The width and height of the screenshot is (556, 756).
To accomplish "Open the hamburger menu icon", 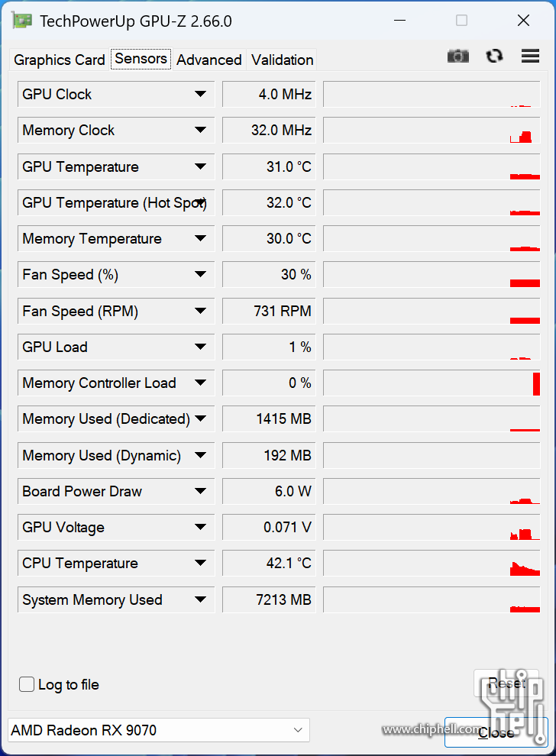I will (x=530, y=56).
